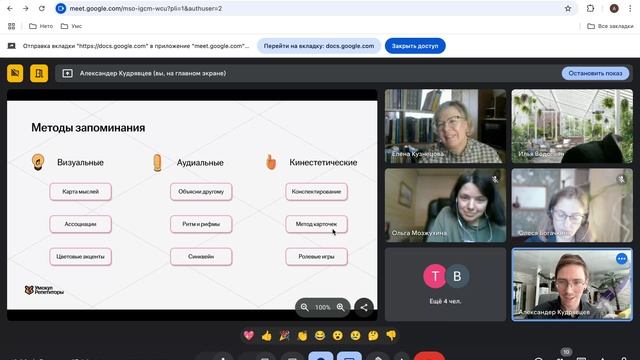Click the first yellow icon with crossed-out camera

point(15,73)
